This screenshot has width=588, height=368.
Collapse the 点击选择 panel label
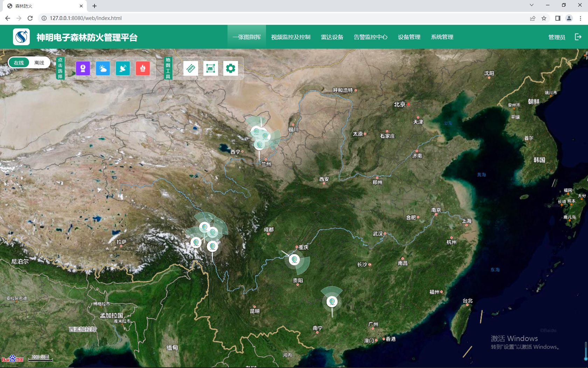pos(60,68)
